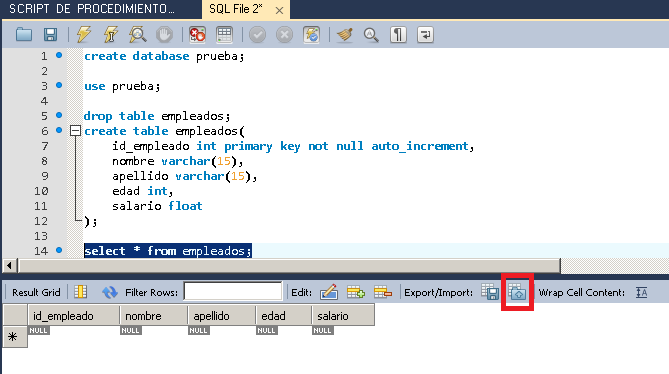The image size is (669, 374).
Task: Toggle the word wrap icon
Action: point(425,35)
